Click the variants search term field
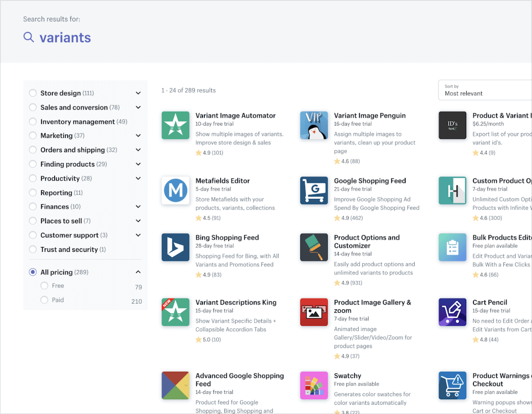 point(65,38)
